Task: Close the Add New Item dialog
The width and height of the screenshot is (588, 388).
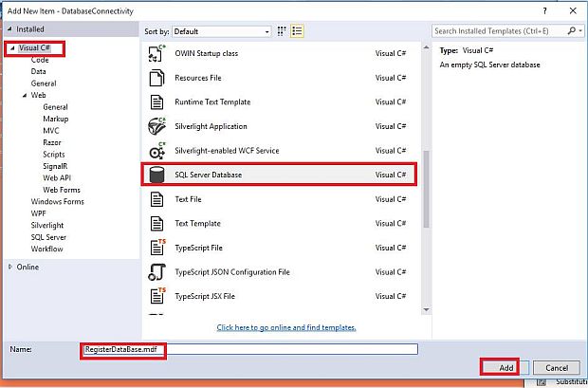Action: (573, 10)
